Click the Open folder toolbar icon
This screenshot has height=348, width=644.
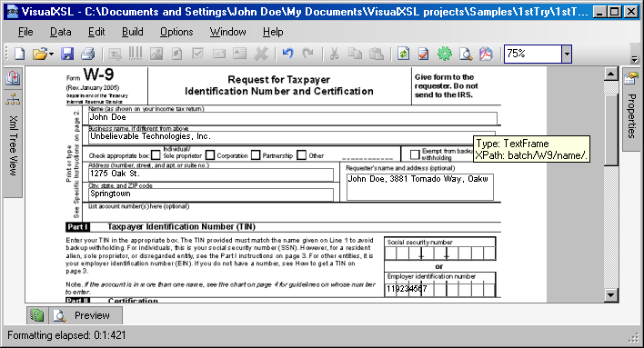tap(39, 54)
